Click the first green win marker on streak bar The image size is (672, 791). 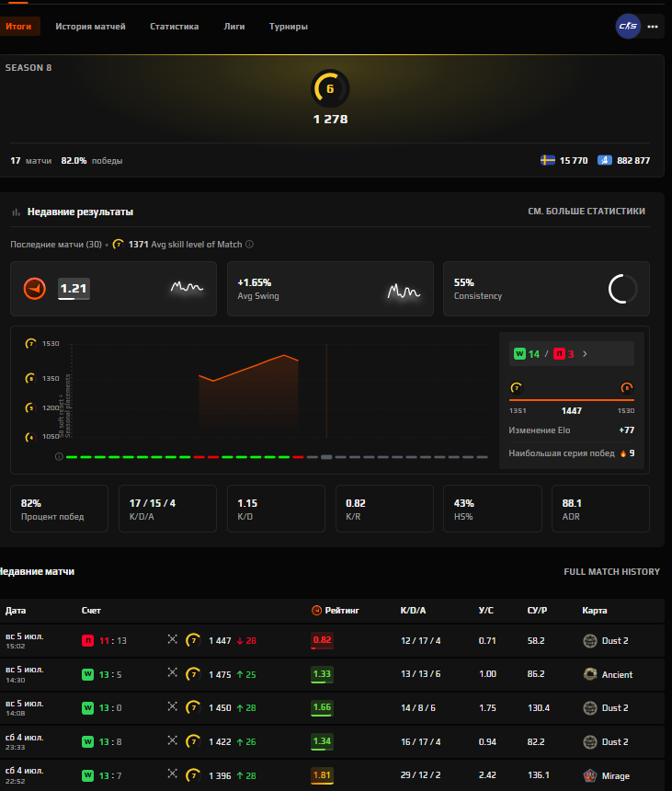[72, 457]
